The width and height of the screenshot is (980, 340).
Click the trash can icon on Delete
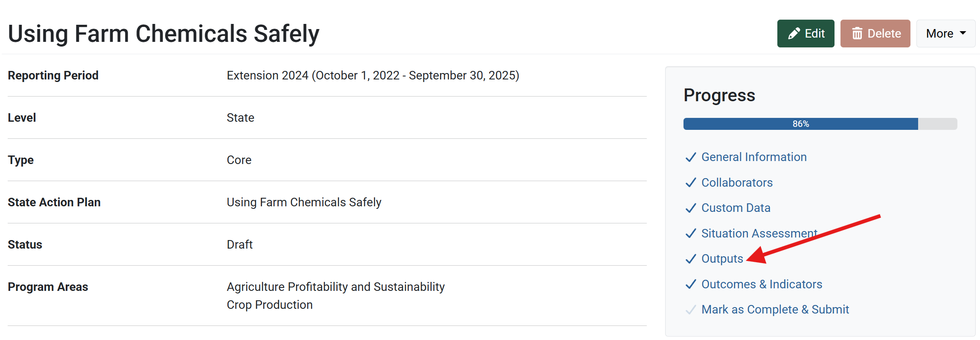857,34
